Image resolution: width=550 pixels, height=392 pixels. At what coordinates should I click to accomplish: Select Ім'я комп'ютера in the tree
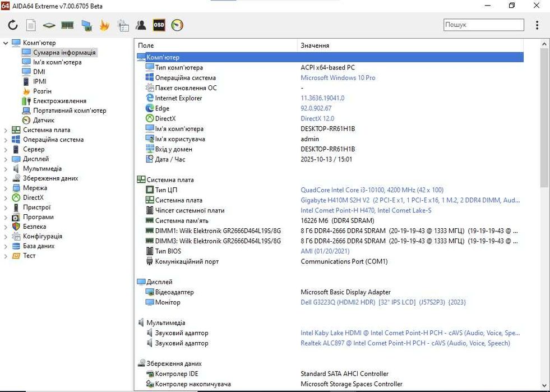pyautogui.click(x=57, y=62)
